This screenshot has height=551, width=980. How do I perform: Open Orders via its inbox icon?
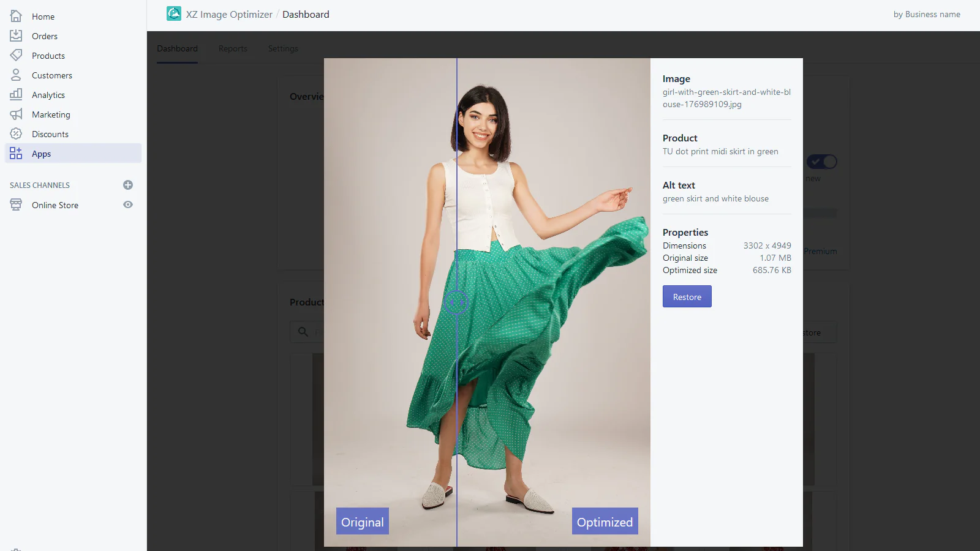click(x=16, y=36)
